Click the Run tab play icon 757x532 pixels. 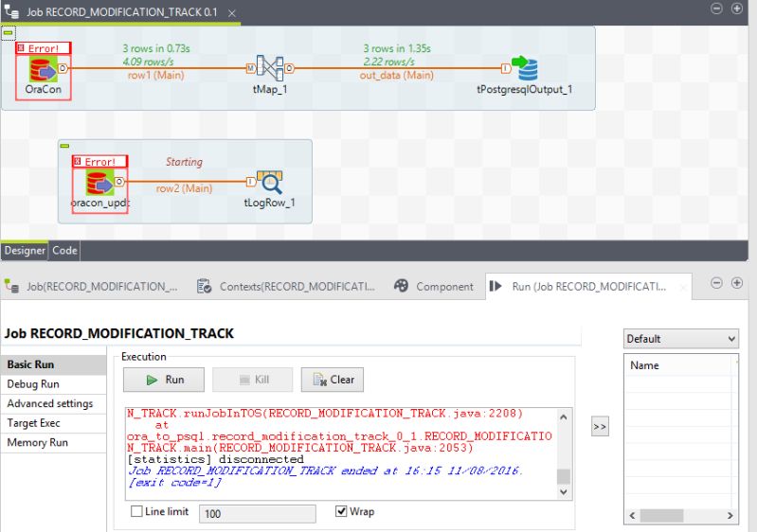tap(496, 286)
